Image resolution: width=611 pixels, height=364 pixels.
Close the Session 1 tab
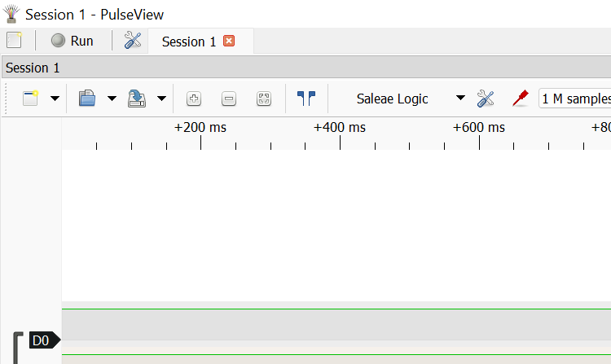[x=229, y=41]
